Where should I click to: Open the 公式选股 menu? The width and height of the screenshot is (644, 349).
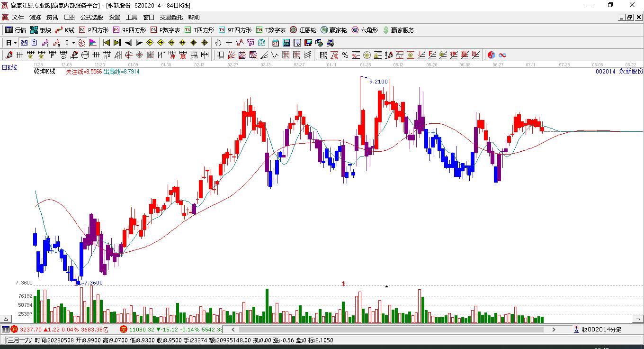point(92,18)
